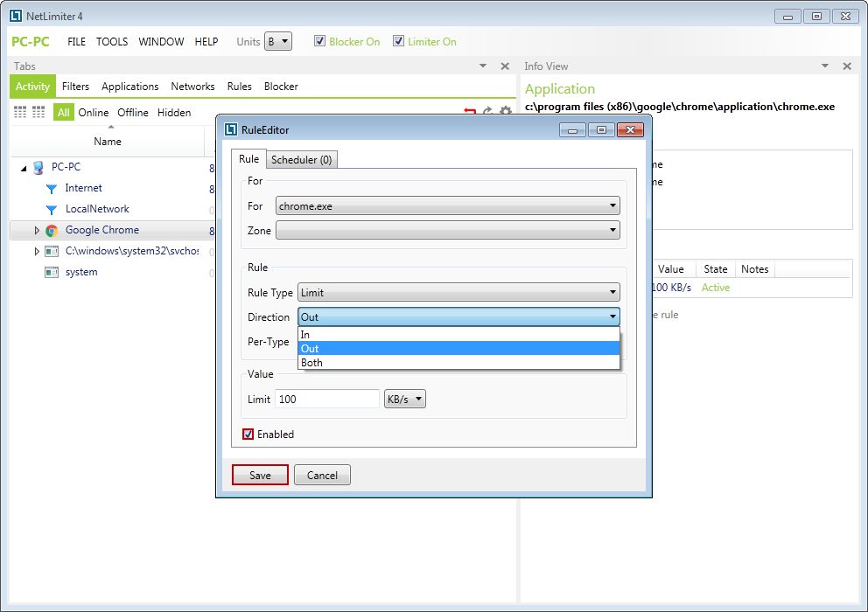Switch to the Activity tab
This screenshot has width=868, height=612.
click(x=32, y=87)
